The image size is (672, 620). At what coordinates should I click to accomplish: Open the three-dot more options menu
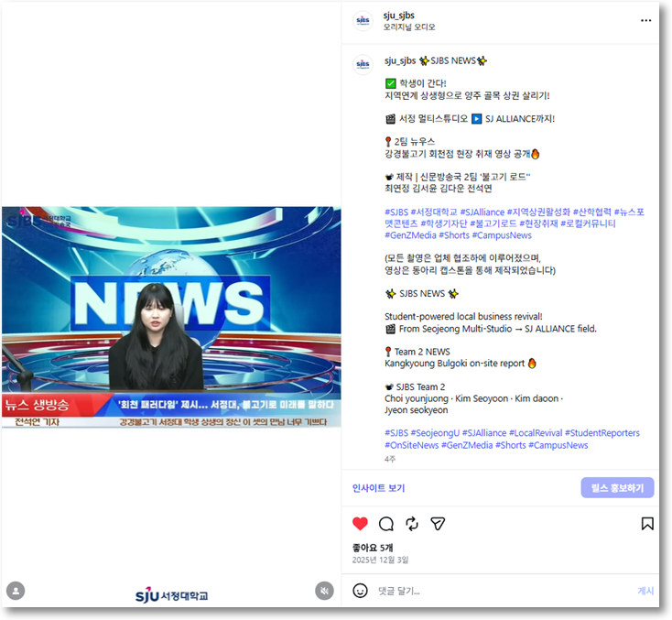[645, 20]
